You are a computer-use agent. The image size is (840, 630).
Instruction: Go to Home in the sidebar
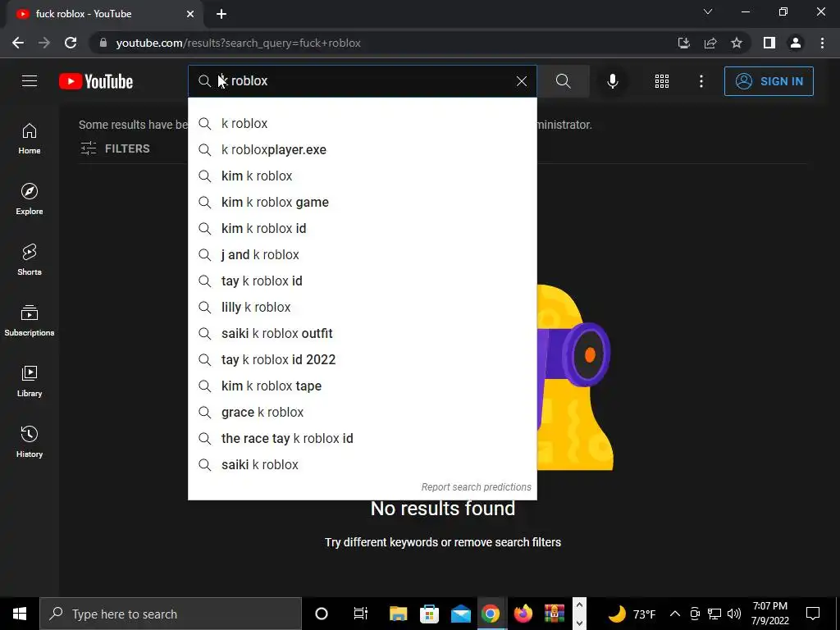pyautogui.click(x=30, y=138)
